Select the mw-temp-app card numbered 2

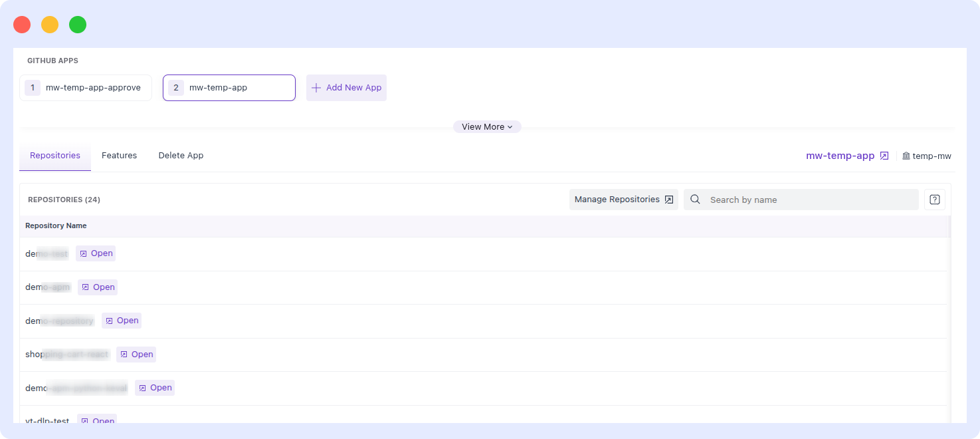point(229,87)
